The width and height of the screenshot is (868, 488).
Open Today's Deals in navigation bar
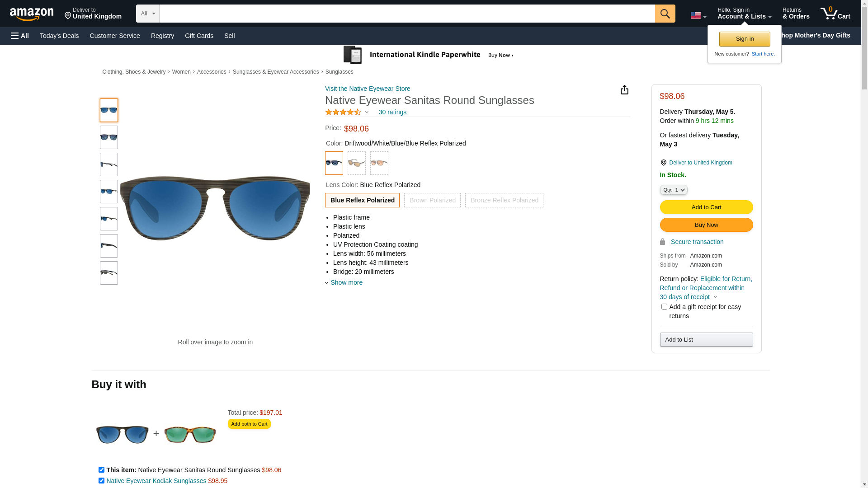pos(59,36)
